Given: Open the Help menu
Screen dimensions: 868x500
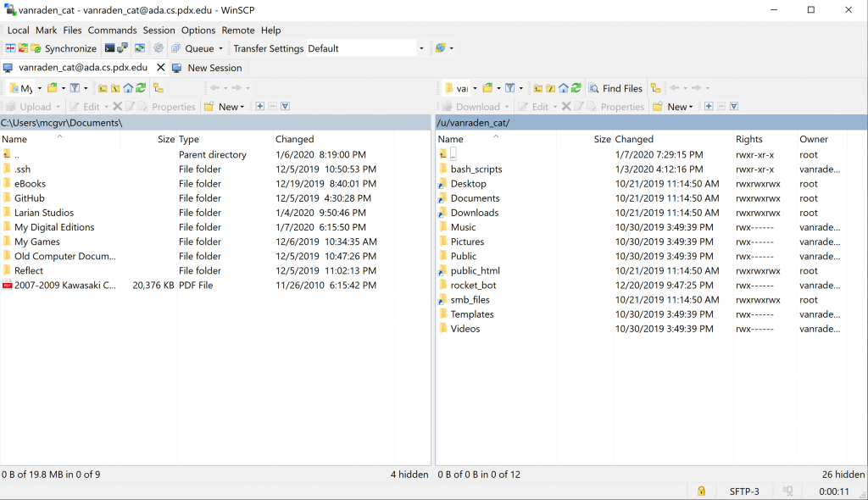Looking at the screenshot, I should coord(270,30).
